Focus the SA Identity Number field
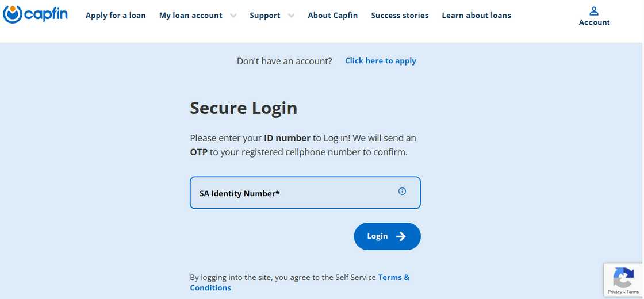 (x=293, y=193)
